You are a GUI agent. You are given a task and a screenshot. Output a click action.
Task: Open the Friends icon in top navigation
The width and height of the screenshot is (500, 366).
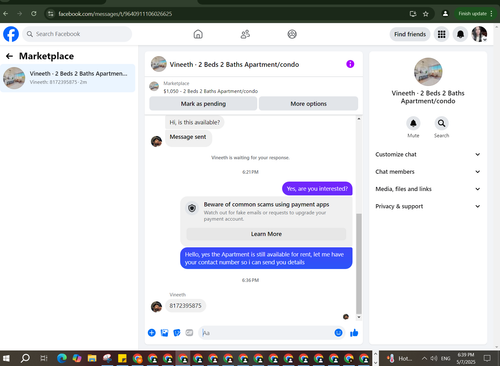pos(245,34)
